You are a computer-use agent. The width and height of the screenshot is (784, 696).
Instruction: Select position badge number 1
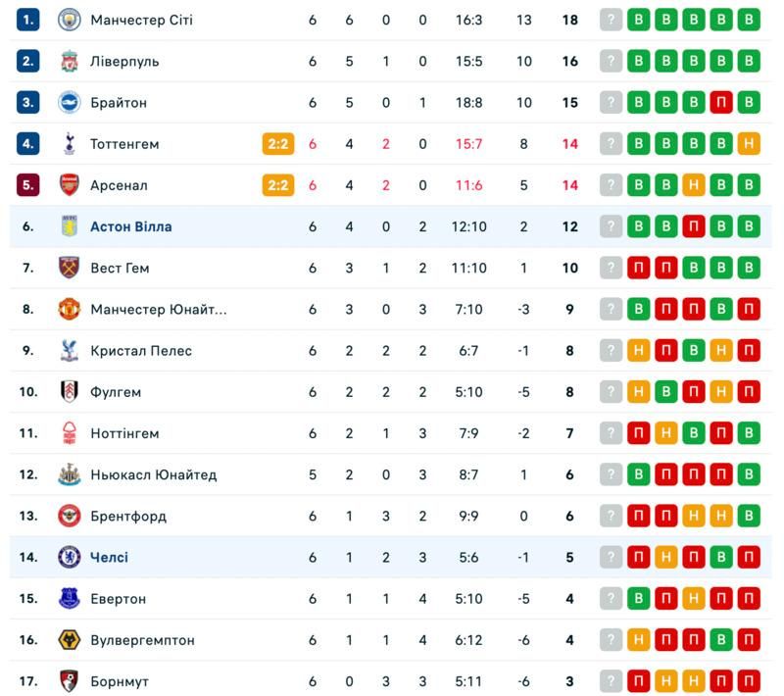click(28, 20)
